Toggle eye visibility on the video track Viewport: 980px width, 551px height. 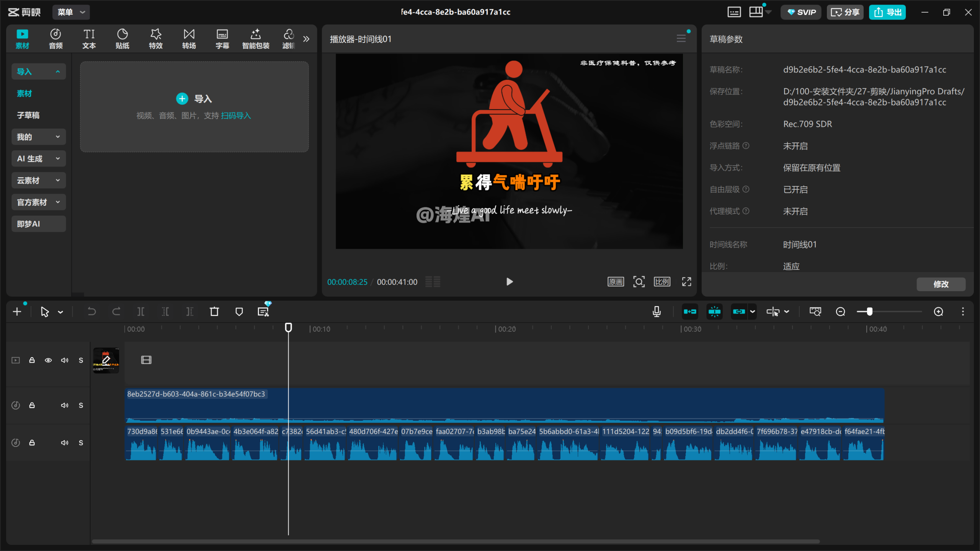(48, 360)
